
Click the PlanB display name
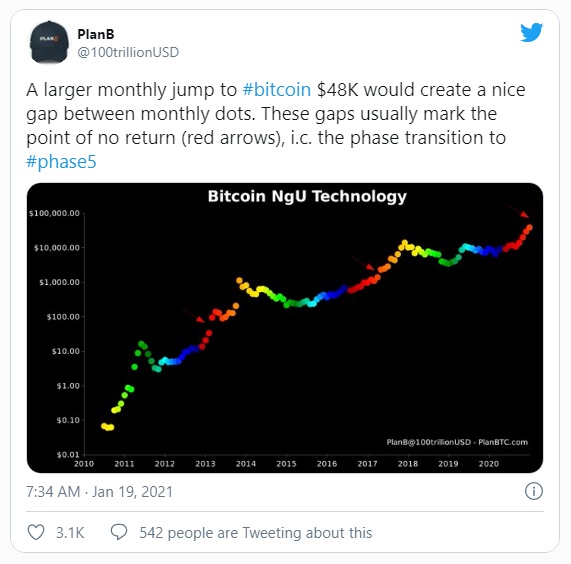(x=96, y=34)
